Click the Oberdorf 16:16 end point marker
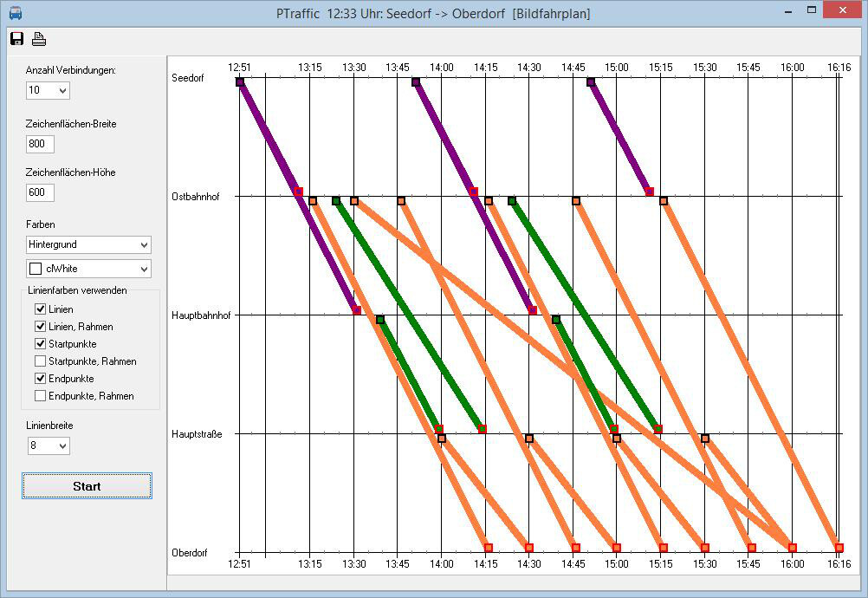868x598 pixels. click(x=839, y=548)
